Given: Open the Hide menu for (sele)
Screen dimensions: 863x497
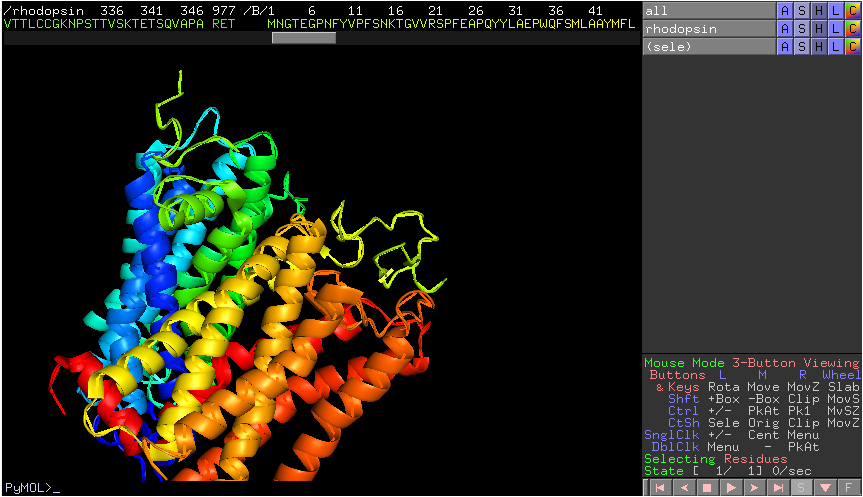Looking at the screenshot, I should pyautogui.click(x=819, y=47).
